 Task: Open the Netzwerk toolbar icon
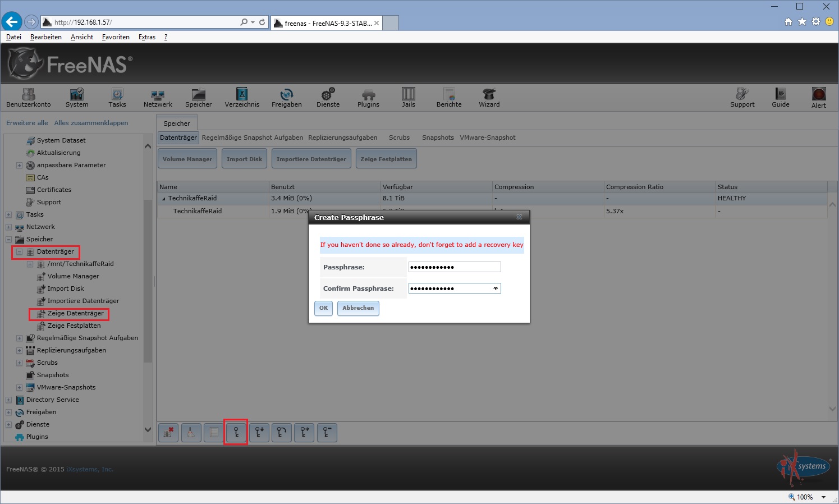(x=158, y=97)
